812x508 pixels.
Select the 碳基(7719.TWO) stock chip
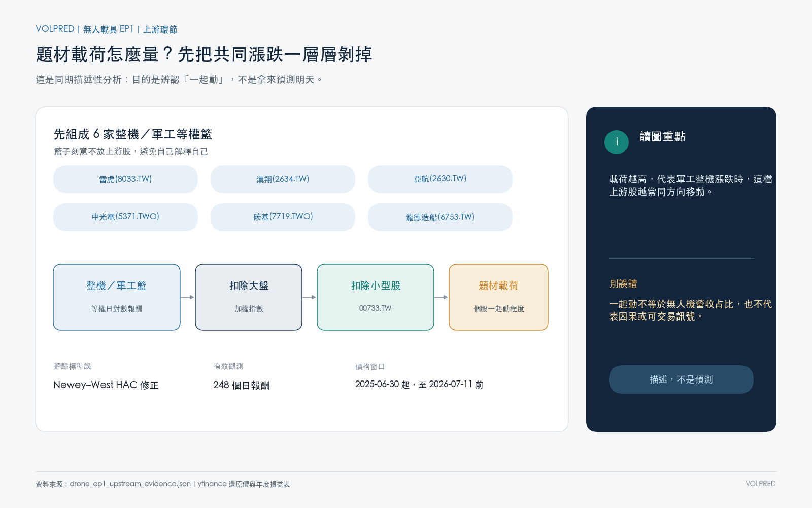(283, 217)
